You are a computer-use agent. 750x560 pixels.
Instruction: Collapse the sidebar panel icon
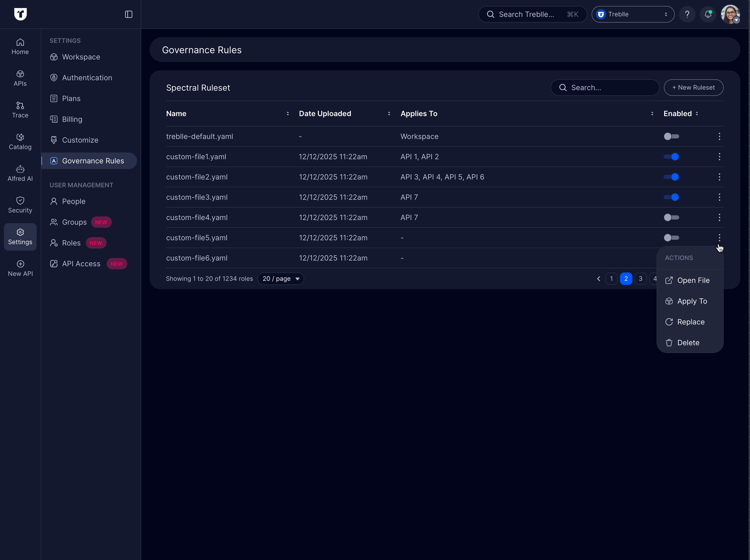pos(129,14)
